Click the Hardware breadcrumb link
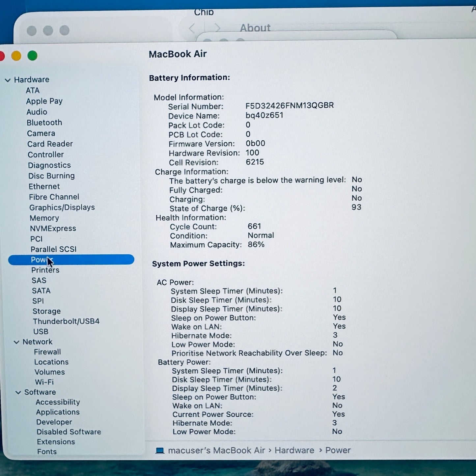The width and height of the screenshot is (476, 476). (294, 450)
